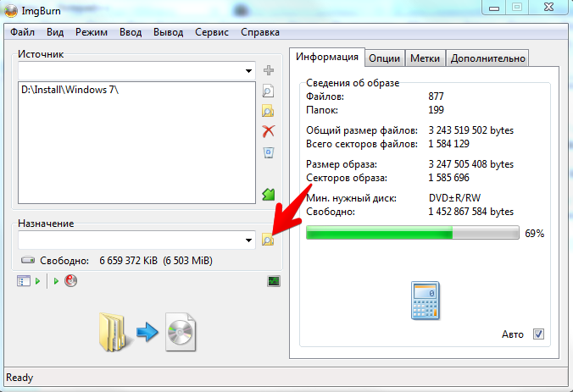Open the Файл menu
Viewport: 573px width, 392px height.
[22, 32]
